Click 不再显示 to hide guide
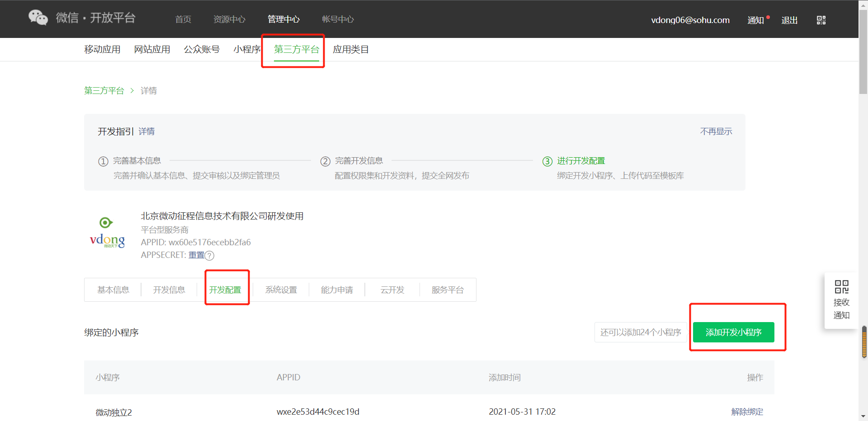The width and height of the screenshot is (868, 421). (716, 131)
